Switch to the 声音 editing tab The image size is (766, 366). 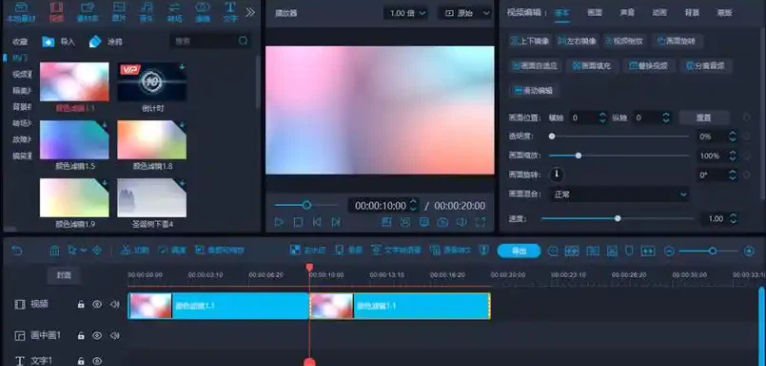pyautogui.click(x=627, y=13)
